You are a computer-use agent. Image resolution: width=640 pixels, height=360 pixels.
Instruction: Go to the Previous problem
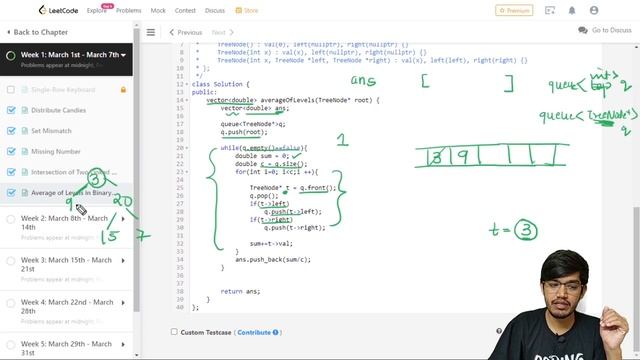[186, 32]
